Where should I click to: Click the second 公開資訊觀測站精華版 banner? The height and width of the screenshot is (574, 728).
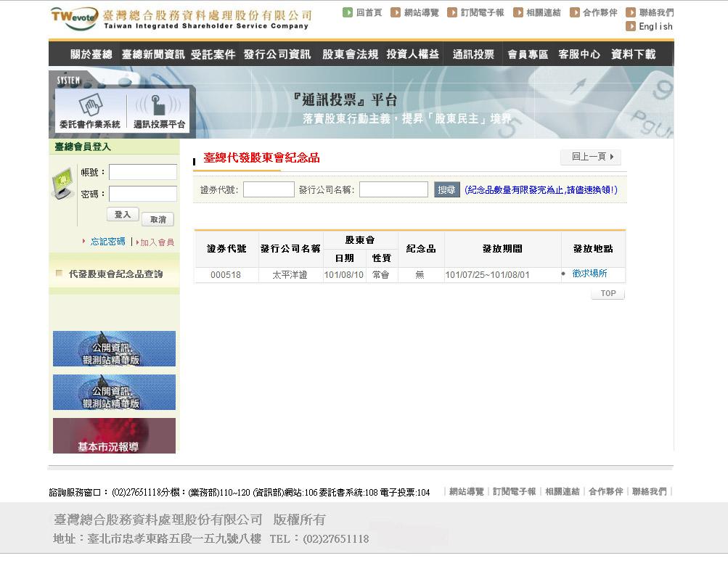tap(114, 392)
